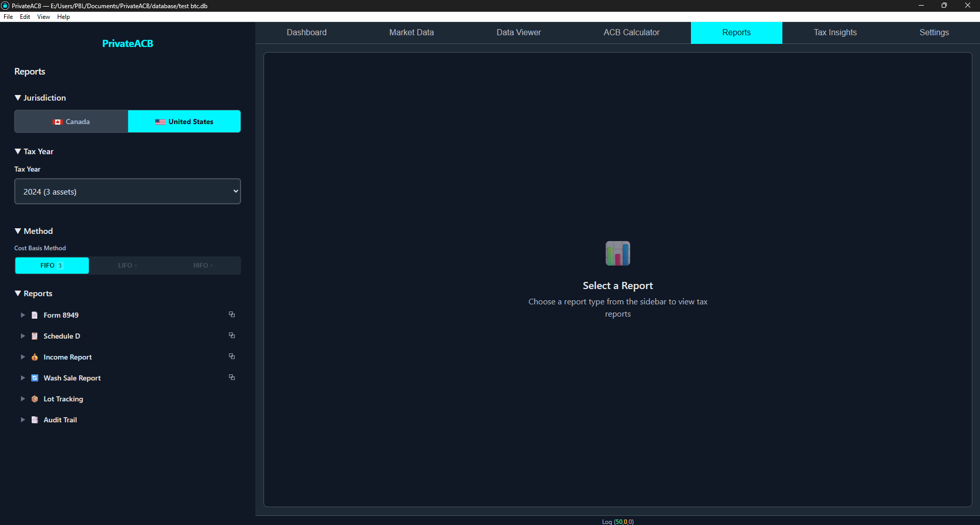Click the Income Report money bag icon

(35, 357)
